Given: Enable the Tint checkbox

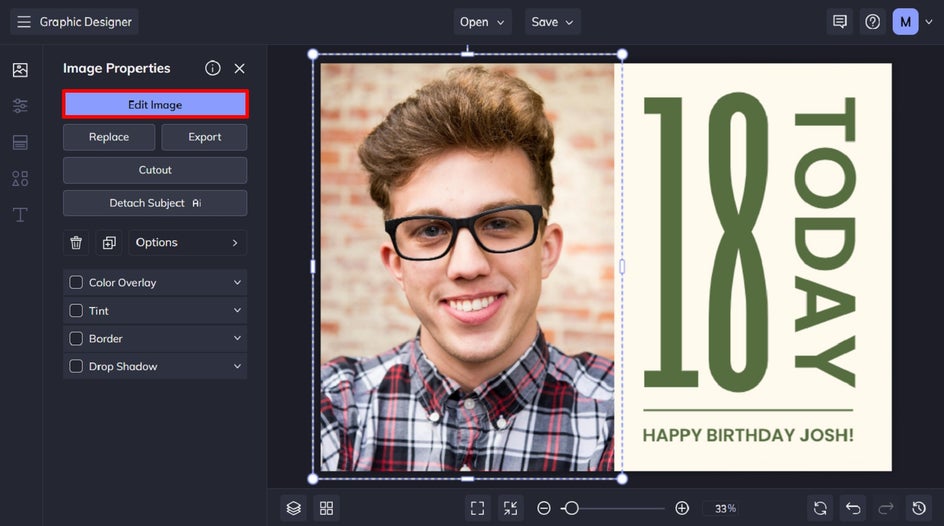Looking at the screenshot, I should pyautogui.click(x=76, y=311).
